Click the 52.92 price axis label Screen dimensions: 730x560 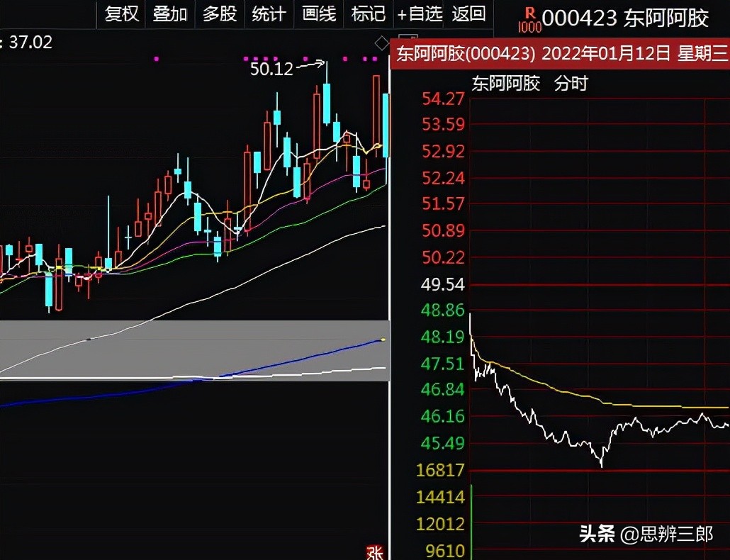443,151
